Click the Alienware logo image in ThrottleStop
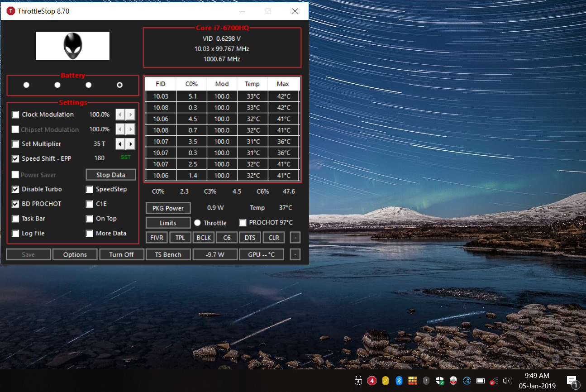Image resolution: width=586 pixels, height=392 pixels. pos(72,46)
